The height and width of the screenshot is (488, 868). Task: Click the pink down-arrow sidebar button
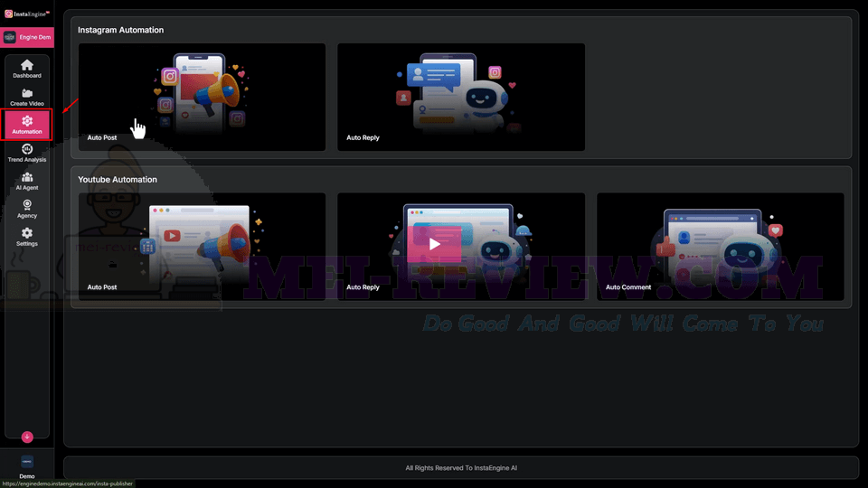coord(27,436)
